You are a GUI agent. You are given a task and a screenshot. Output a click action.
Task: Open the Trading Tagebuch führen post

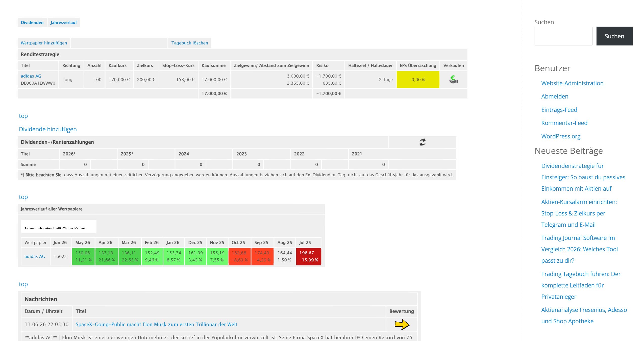click(581, 285)
